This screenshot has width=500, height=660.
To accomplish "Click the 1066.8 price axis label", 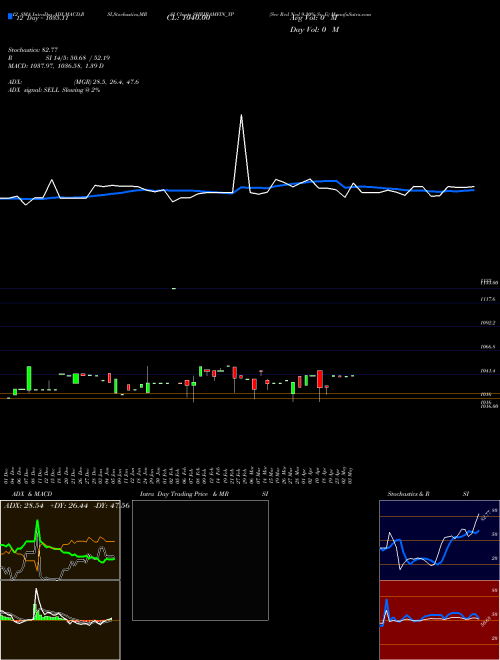I will click(487, 347).
